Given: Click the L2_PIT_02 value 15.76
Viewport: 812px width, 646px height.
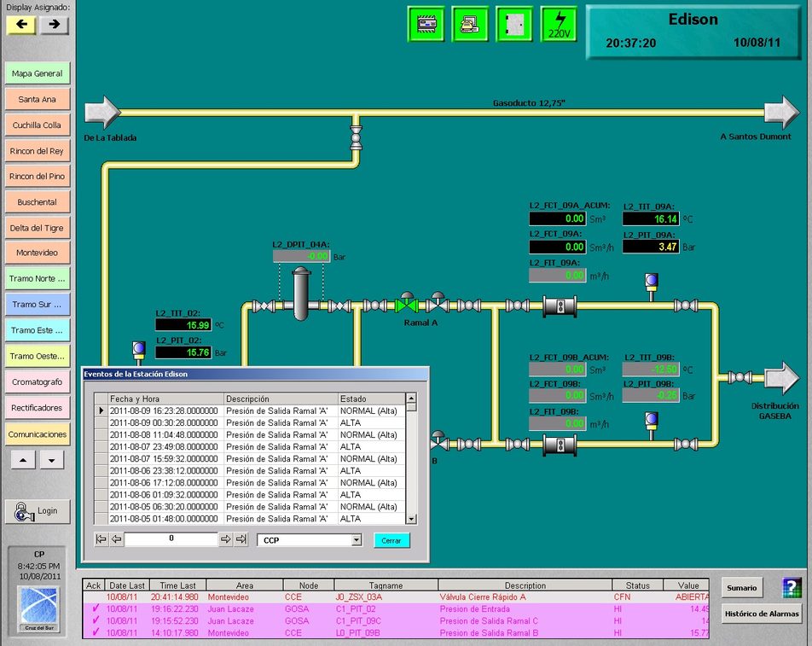Looking at the screenshot, I should click(183, 352).
